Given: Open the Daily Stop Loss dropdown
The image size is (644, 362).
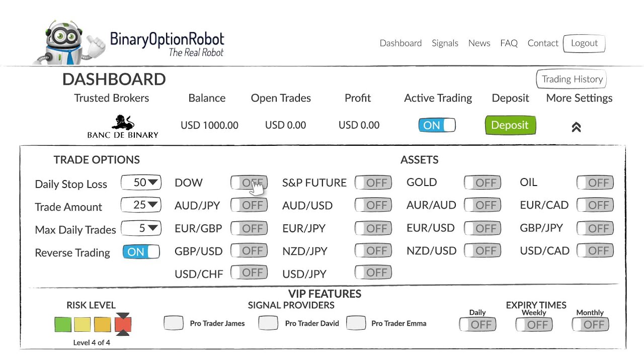Looking at the screenshot, I should (x=141, y=183).
